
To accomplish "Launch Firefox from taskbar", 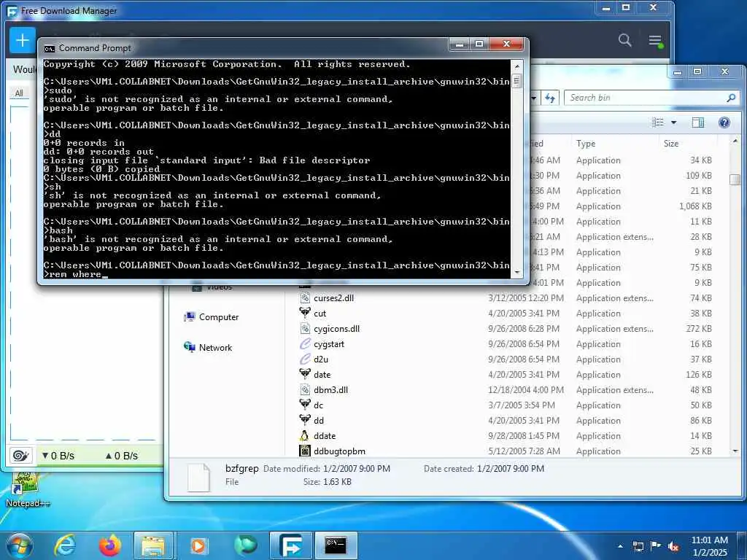I will 109,545.
